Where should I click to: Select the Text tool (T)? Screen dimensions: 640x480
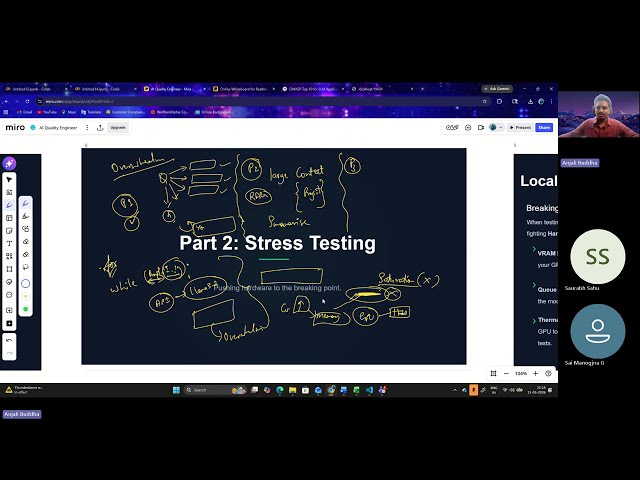coord(9,243)
